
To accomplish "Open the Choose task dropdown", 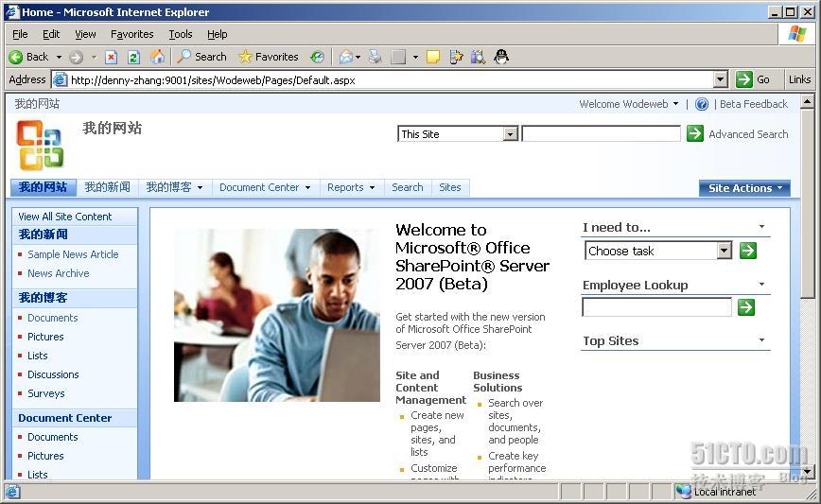I will click(725, 251).
